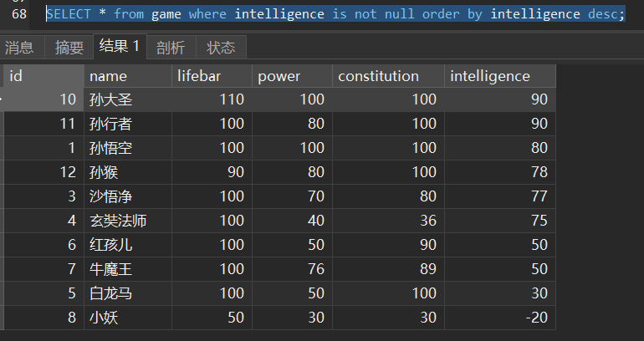Switch to the 状态 tab
644x341 pixels.
click(221, 47)
